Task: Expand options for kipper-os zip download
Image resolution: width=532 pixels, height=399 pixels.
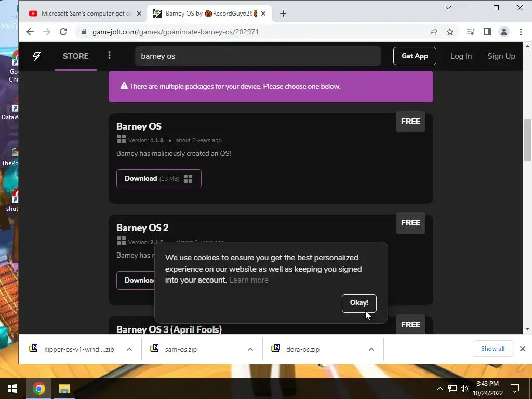Action: 129,349
